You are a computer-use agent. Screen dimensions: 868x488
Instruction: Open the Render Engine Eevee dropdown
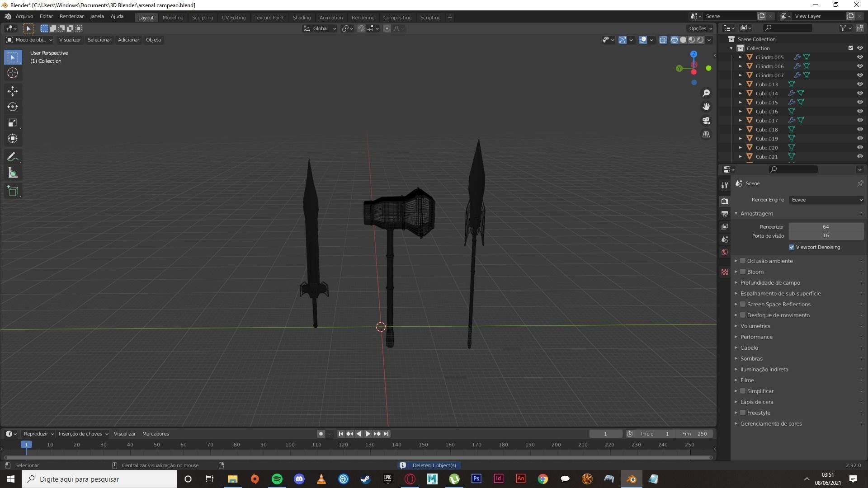[x=826, y=200]
